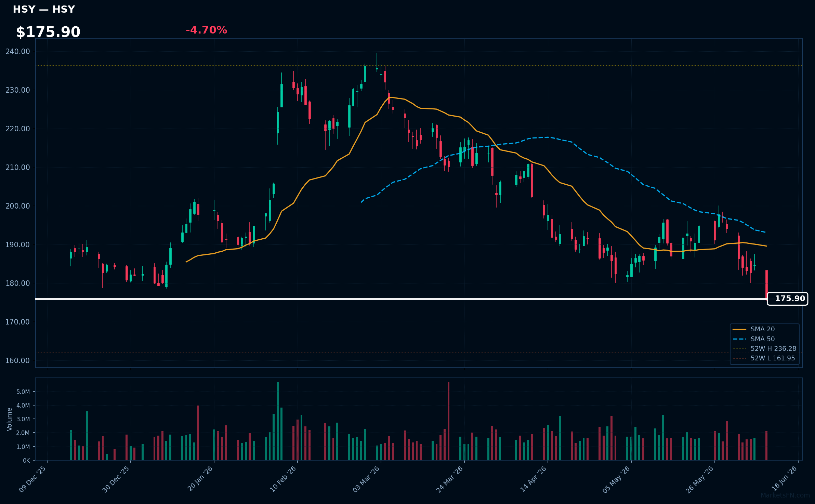Click the 24 Mar '26 date label

449,479
